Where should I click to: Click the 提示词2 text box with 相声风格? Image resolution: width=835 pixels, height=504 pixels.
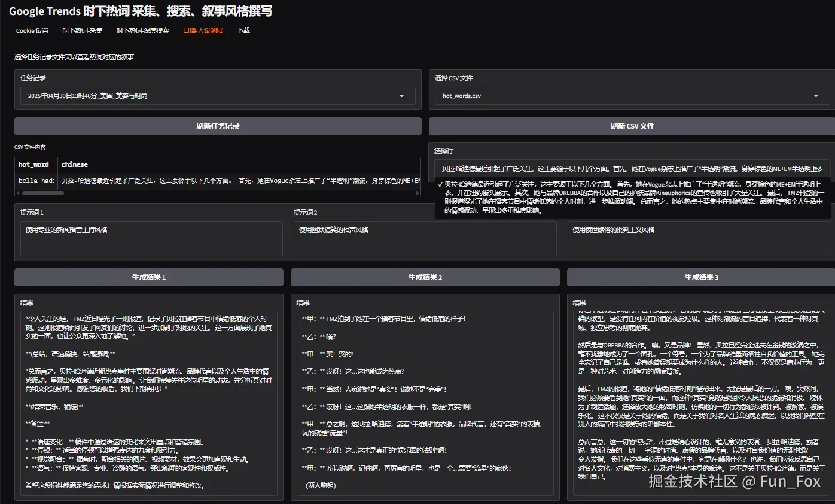coord(425,239)
